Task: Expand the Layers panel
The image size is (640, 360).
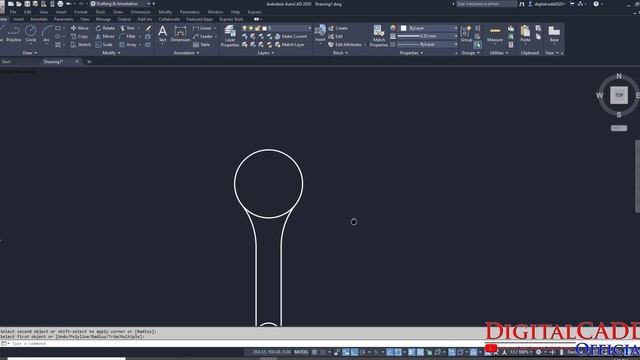Action: (266, 53)
